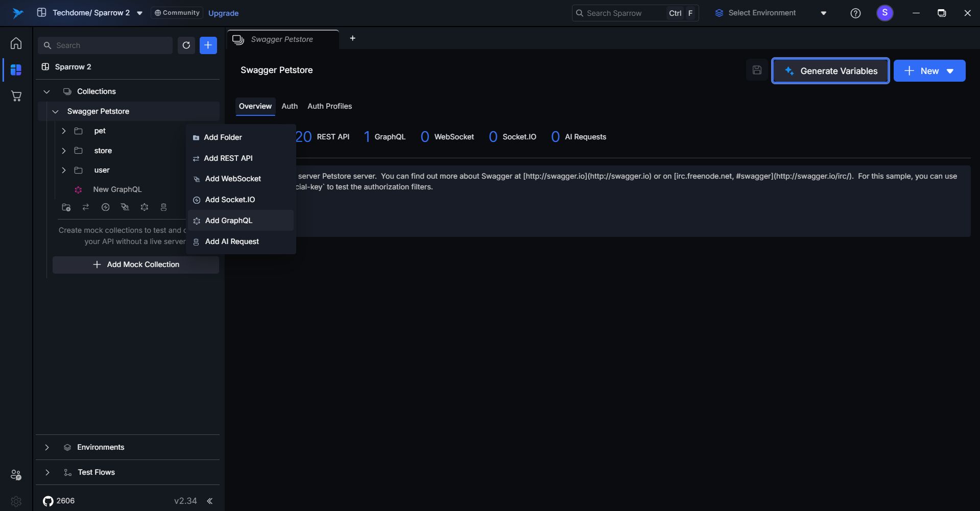Viewport: 980px width, 511px height.
Task: Click the refresh icon beside the search box
Action: (x=186, y=45)
